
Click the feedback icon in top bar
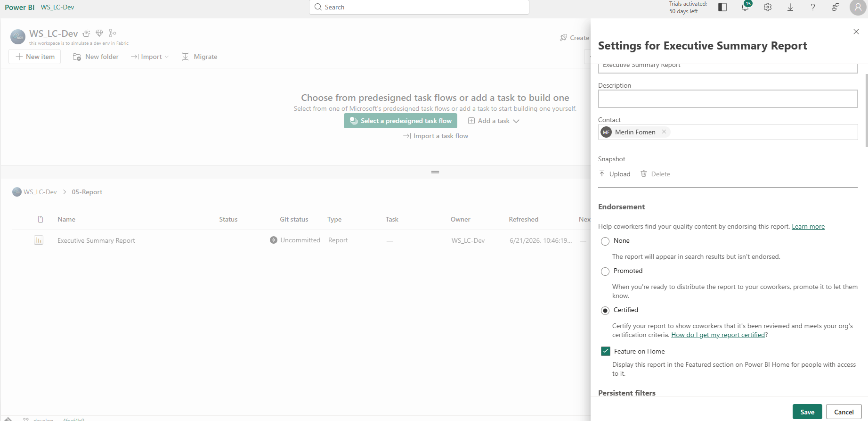(x=836, y=7)
